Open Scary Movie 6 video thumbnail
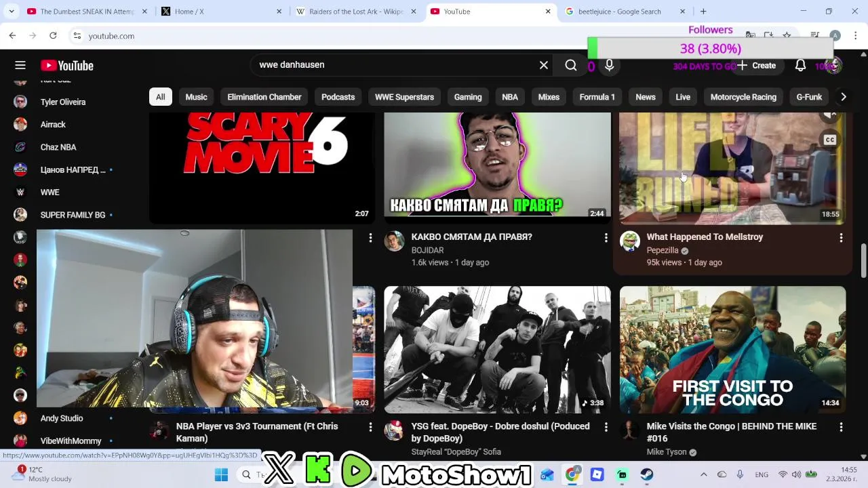 tap(262, 168)
